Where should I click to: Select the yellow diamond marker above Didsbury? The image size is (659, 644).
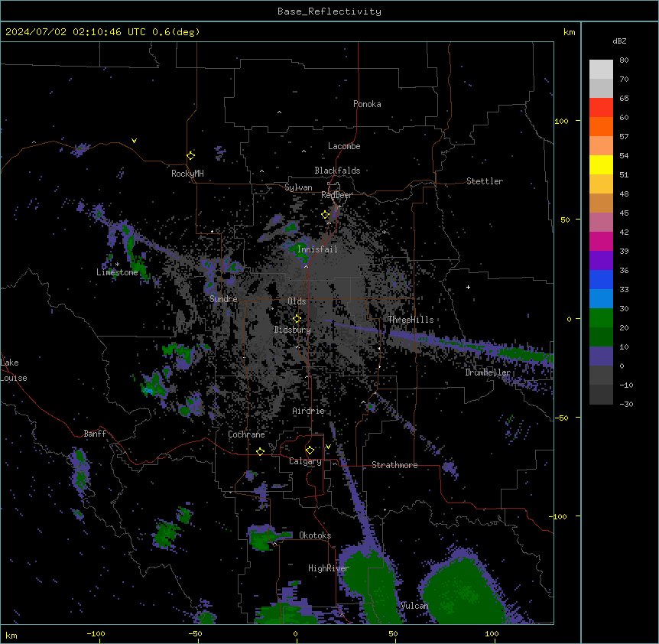click(x=297, y=319)
